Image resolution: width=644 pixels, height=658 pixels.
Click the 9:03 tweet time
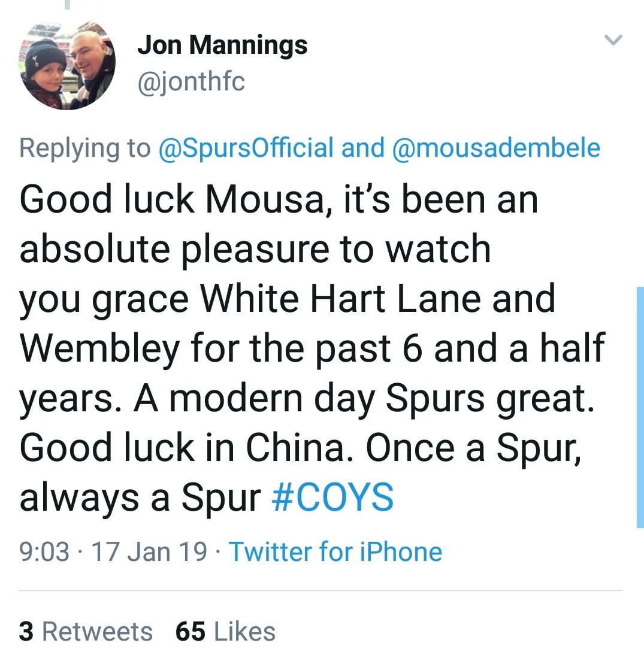(44, 551)
